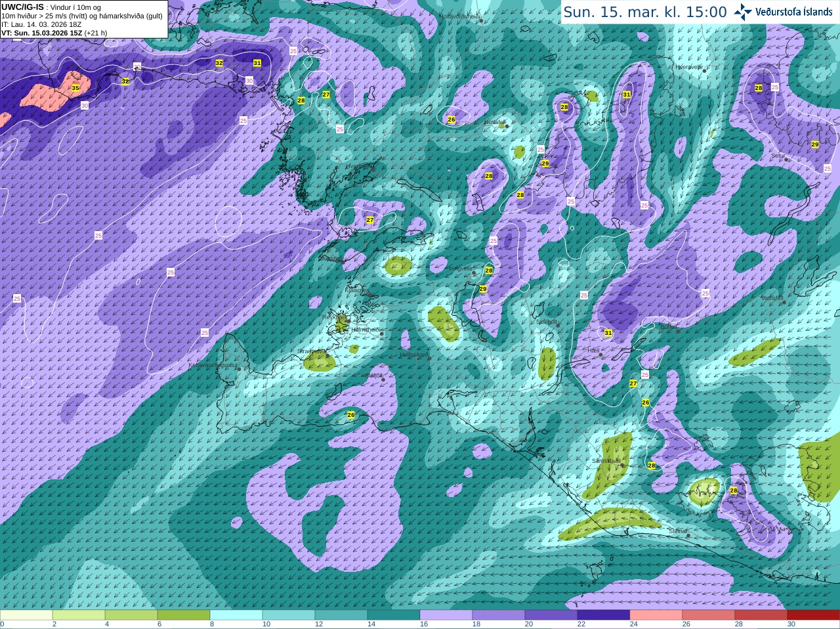Select the lavender 16–18 legend swatch
Viewport: 840px width, 629px height.
pos(446,615)
